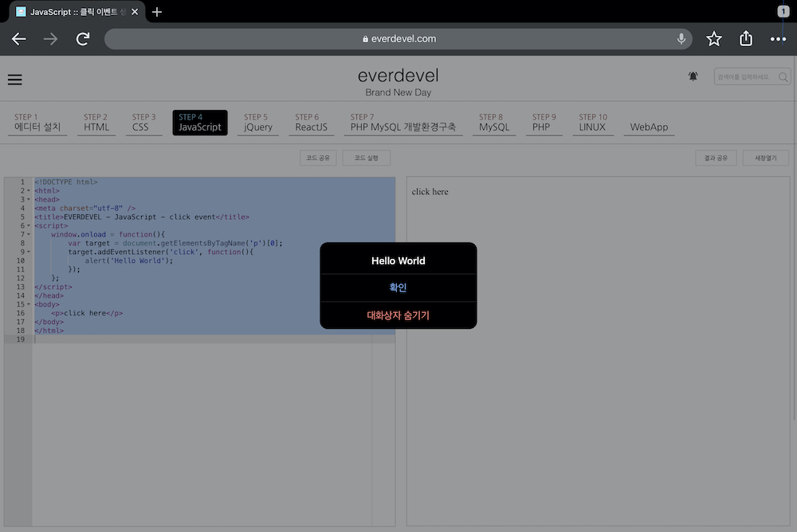
Task: Open STEP 10 LINUX tab
Action: (593, 123)
